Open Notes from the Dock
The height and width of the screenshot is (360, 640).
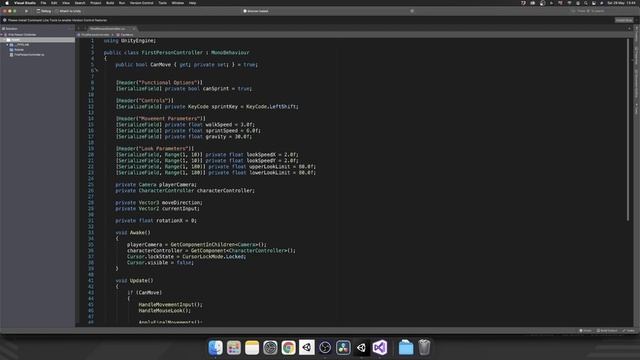pyautogui.click(x=252, y=348)
